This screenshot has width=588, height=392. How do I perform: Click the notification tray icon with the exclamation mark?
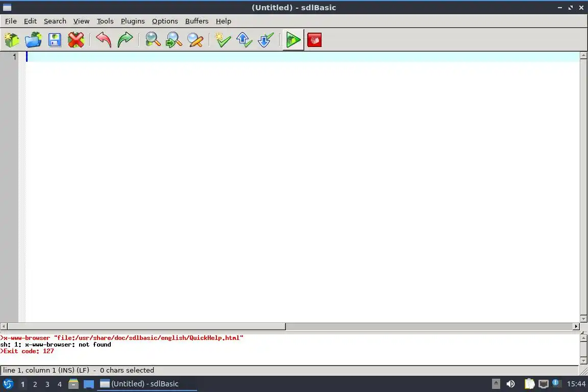coord(556,383)
